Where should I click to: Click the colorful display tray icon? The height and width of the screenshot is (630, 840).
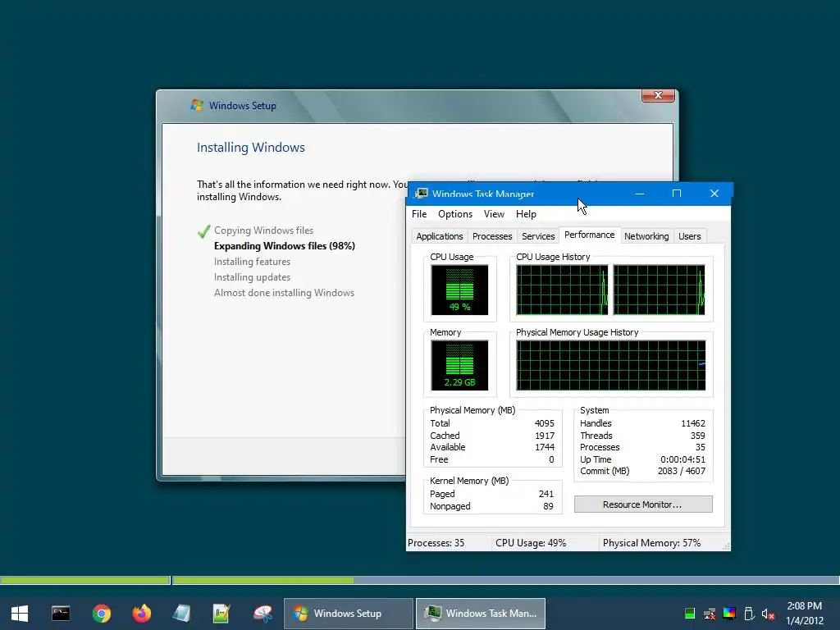[x=729, y=614]
